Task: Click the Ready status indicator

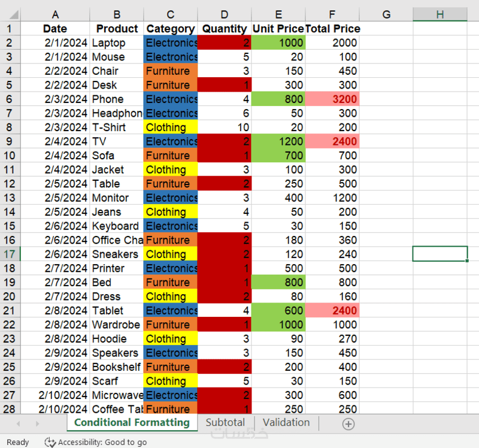Action: (18, 442)
